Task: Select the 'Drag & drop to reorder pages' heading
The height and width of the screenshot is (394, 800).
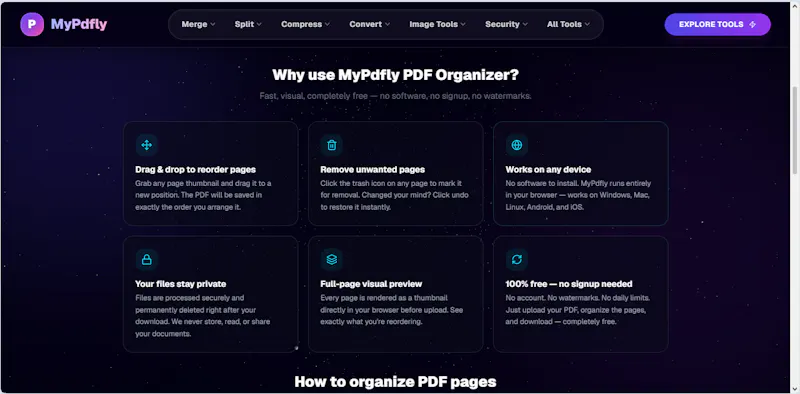Action: (195, 169)
